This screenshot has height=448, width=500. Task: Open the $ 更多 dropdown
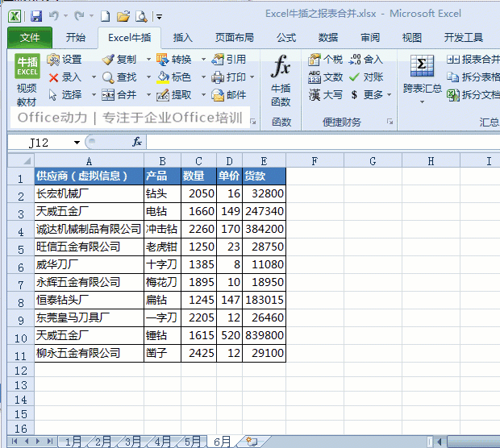[x=371, y=94]
